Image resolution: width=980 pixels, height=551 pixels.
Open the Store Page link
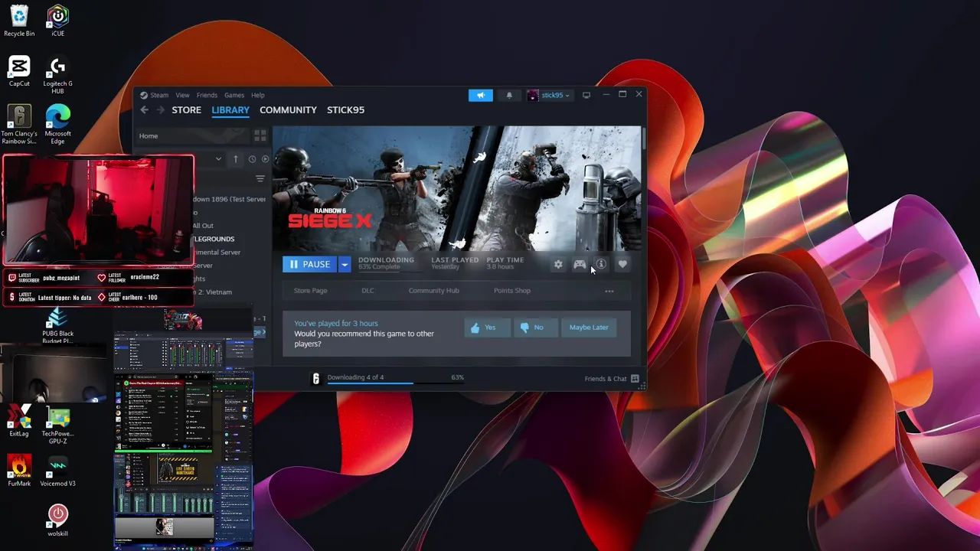coord(310,291)
